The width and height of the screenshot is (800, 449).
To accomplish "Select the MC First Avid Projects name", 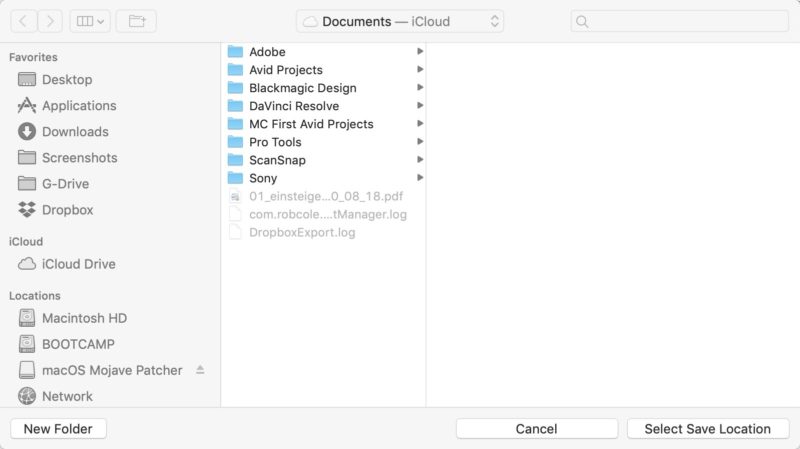I will click(x=311, y=124).
